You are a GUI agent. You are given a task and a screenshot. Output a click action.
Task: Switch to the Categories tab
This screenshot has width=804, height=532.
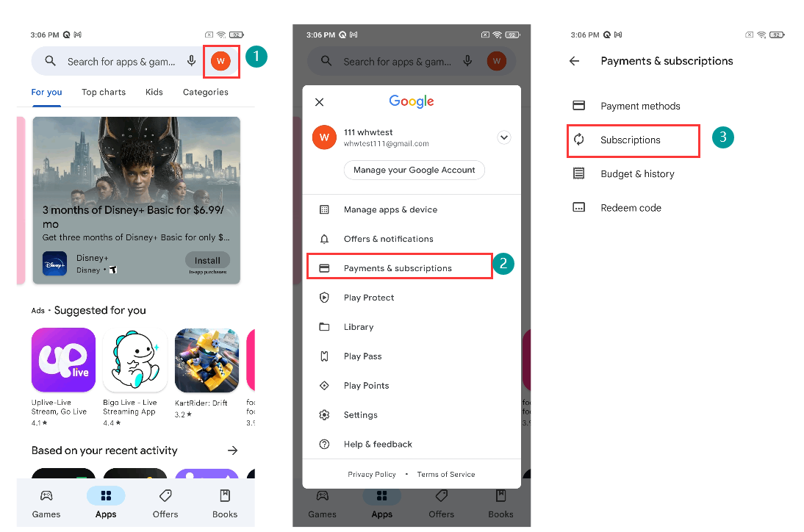pos(206,93)
